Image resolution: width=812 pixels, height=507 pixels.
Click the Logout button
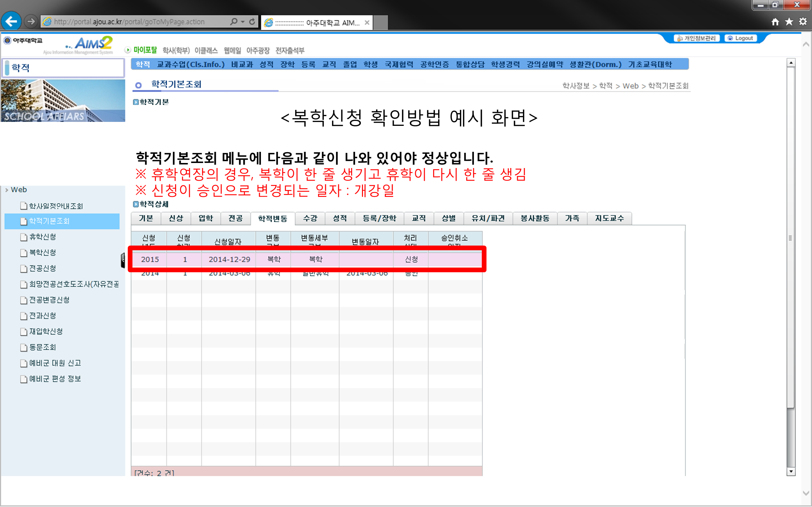click(741, 38)
